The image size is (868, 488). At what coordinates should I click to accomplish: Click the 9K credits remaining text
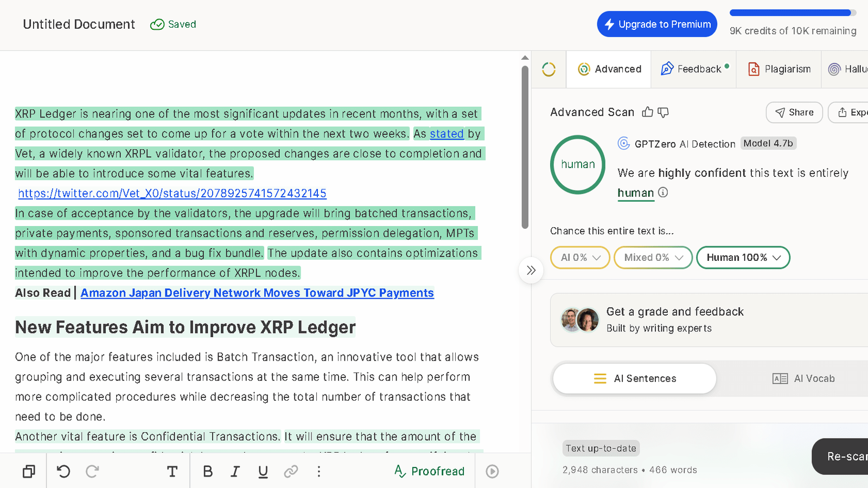[x=793, y=31]
